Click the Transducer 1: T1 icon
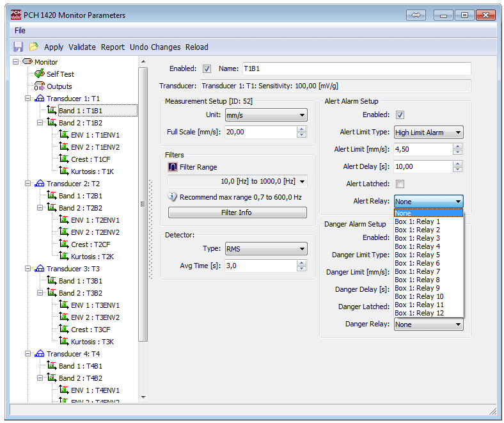The height and width of the screenshot is (423, 504). point(39,99)
